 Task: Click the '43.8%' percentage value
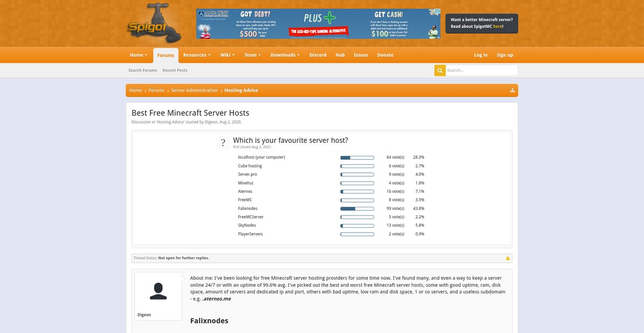[x=419, y=208]
